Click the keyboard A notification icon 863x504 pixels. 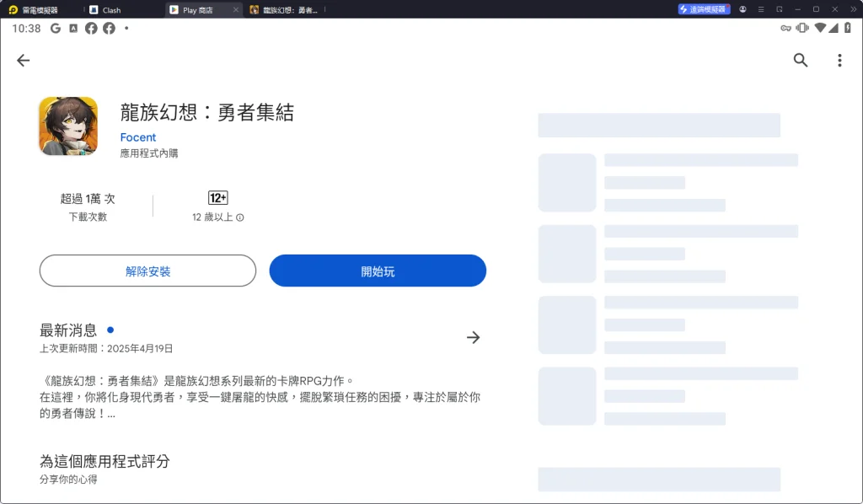tap(73, 28)
